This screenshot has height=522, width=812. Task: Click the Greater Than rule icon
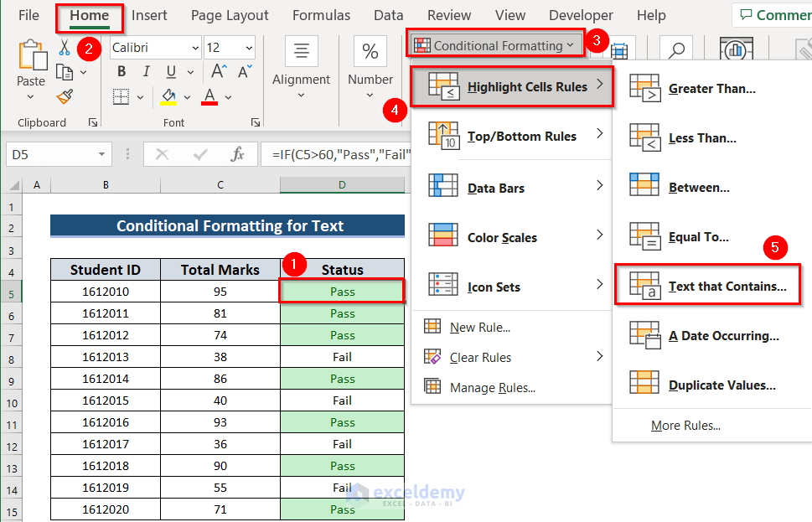(x=644, y=88)
